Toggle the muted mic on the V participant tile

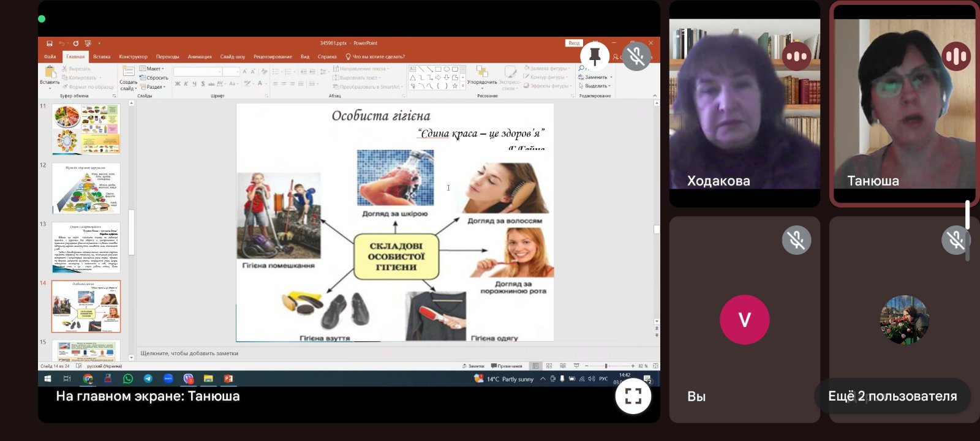(796, 240)
